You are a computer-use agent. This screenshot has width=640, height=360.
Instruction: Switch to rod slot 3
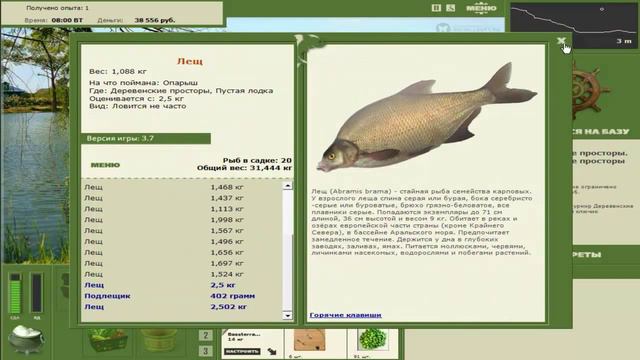pyautogui.click(x=205, y=351)
